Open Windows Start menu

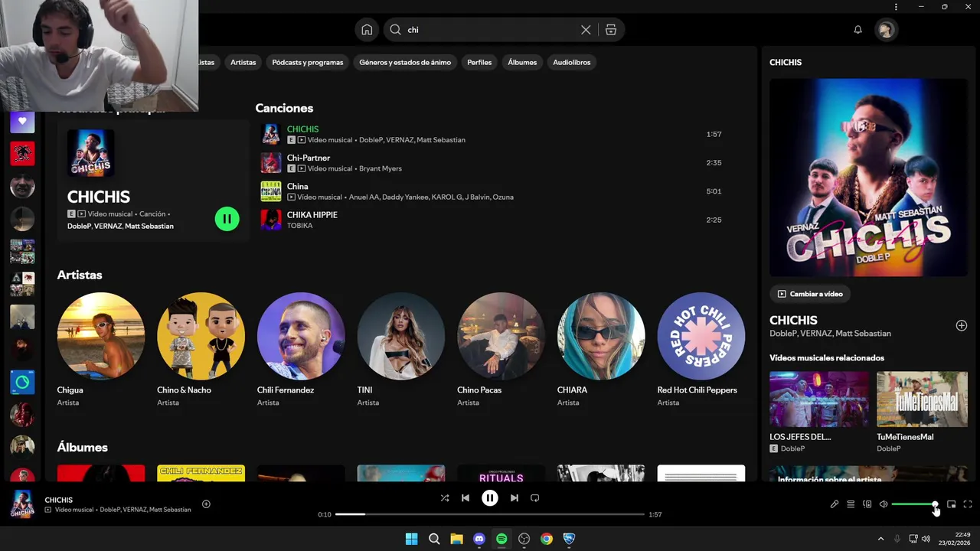tap(411, 539)
